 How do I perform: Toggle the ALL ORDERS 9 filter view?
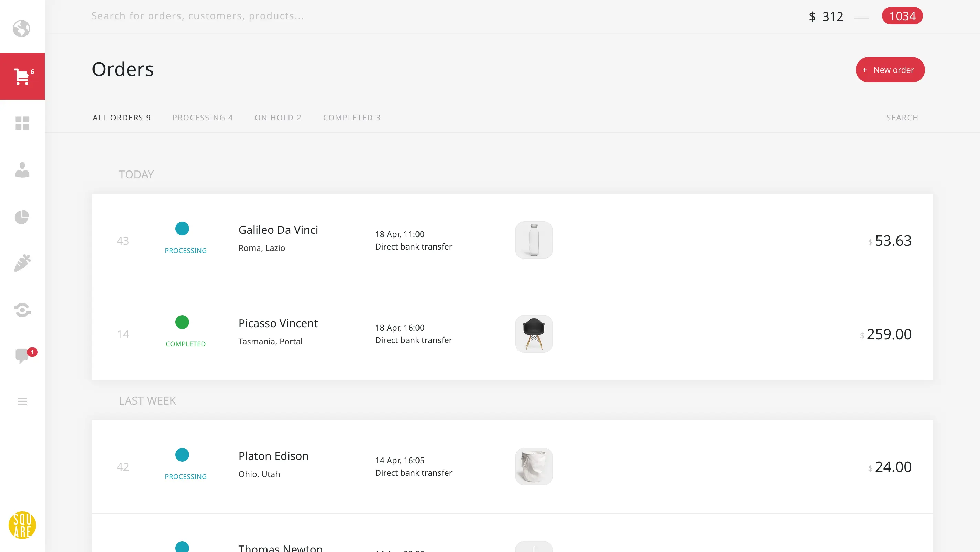pos(121,117)
